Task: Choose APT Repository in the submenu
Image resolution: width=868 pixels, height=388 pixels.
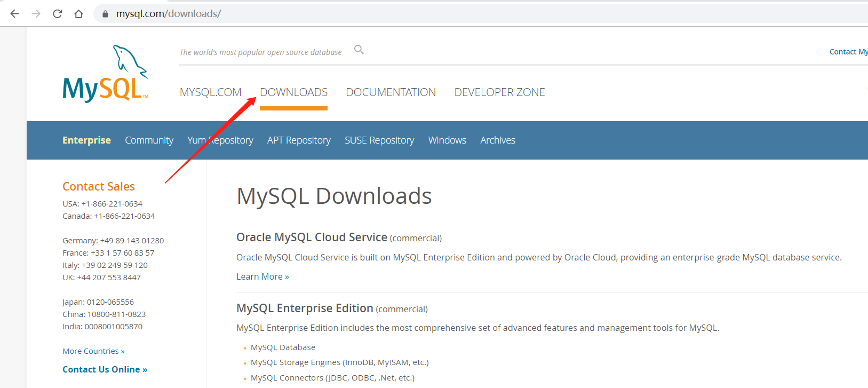Action: pyautogui.click(x=299, y=140)
